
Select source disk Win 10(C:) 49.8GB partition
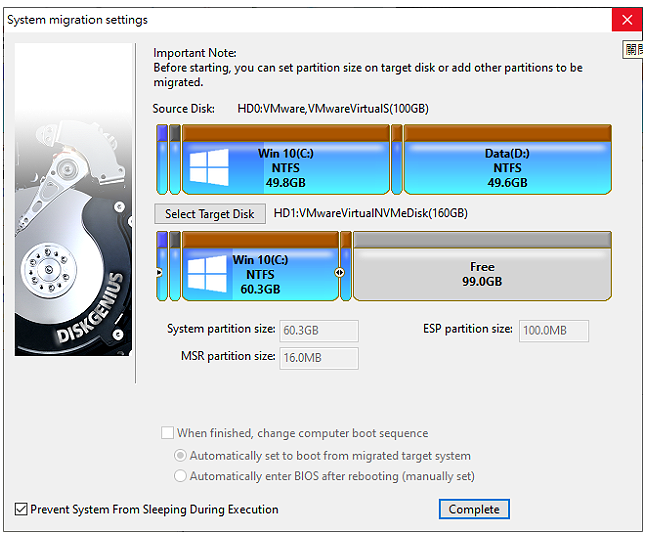286,159
